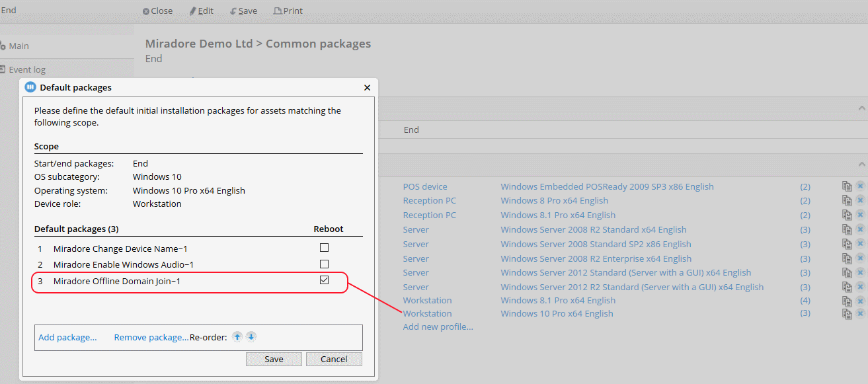Click the Workstation link in the Windows 8.1 row
The height and width of the screenshot is (384, 868).
click(x=427, y=300)
